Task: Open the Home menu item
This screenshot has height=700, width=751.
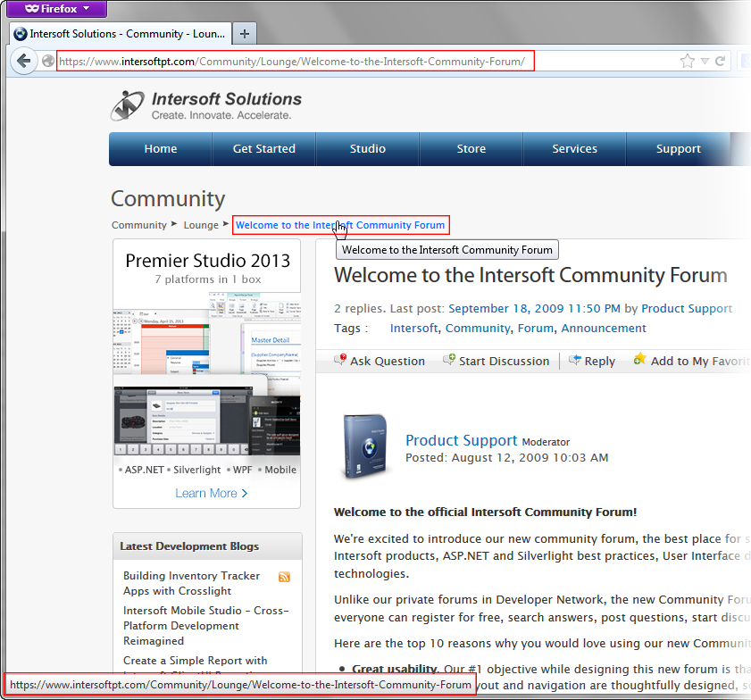Action: coord(161,149)
